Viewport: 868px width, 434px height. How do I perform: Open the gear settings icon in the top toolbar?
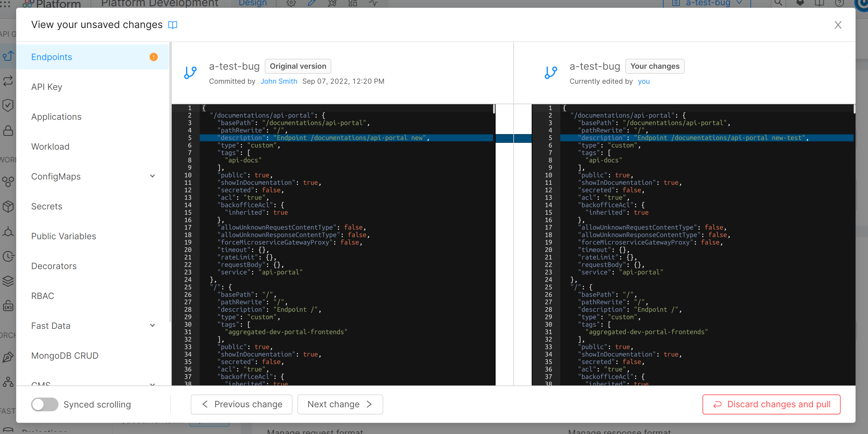[291, 3]
